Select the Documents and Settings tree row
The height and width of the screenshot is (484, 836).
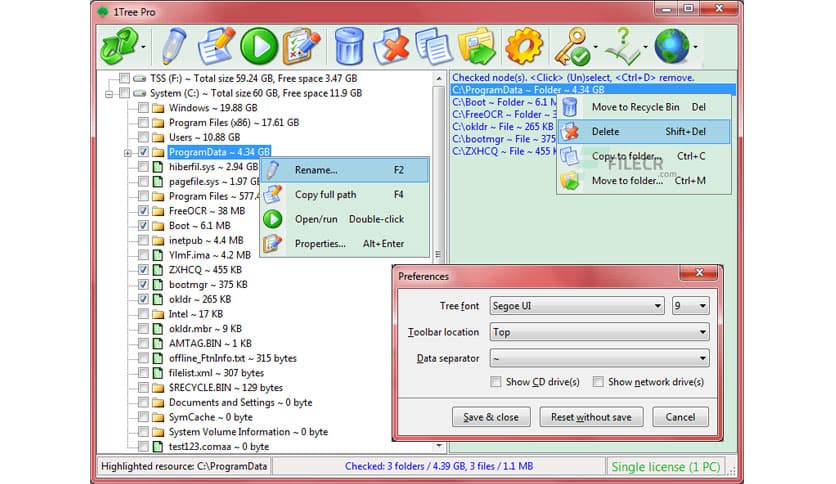click(240, 402)
